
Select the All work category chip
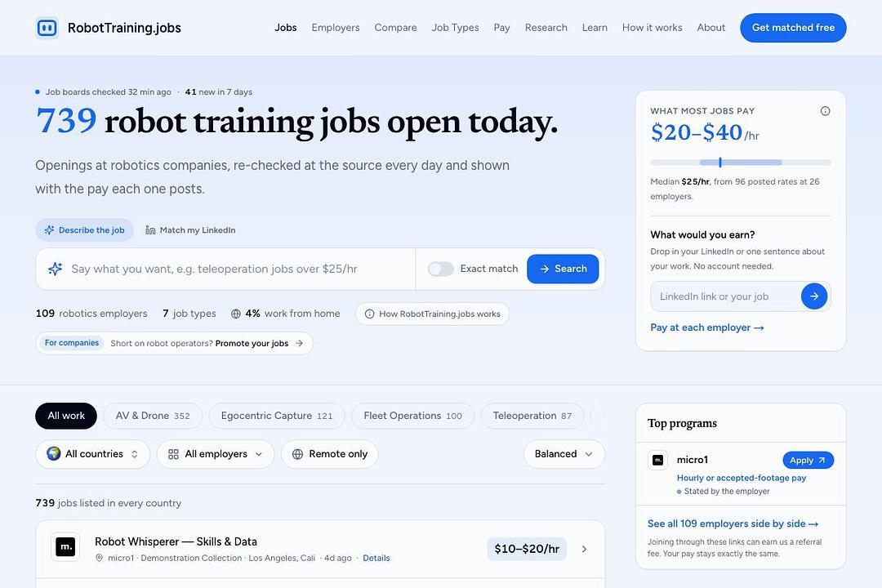click(x=66, y=416)
